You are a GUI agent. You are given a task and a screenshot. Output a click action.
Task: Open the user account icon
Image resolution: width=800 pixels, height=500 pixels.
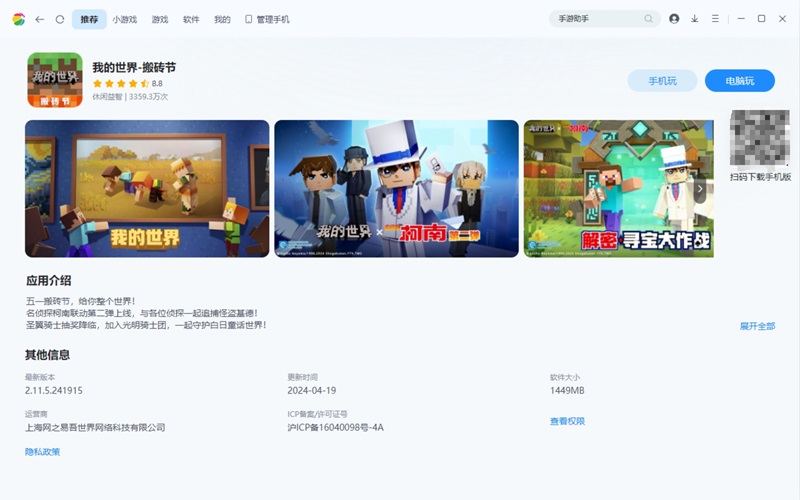tap(674, 19)
